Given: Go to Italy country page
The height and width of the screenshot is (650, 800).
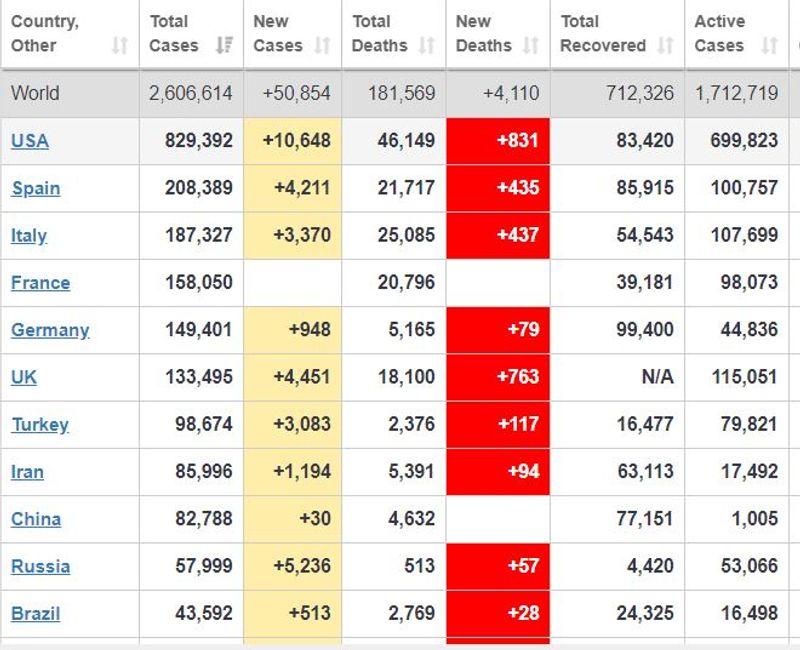Looking at the screenshot, I should 29,236.
